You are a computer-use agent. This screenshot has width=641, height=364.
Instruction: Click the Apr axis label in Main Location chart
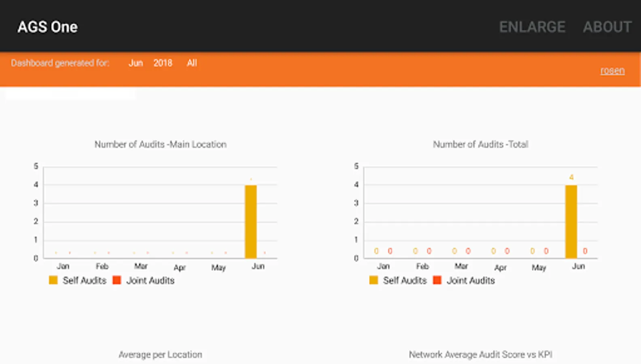tap(180, 267)
